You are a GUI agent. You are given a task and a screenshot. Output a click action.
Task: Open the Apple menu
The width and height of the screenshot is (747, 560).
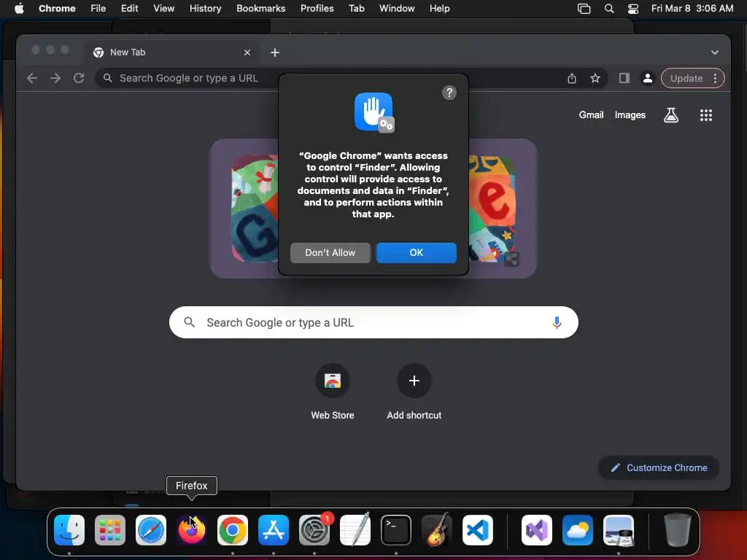19,9
